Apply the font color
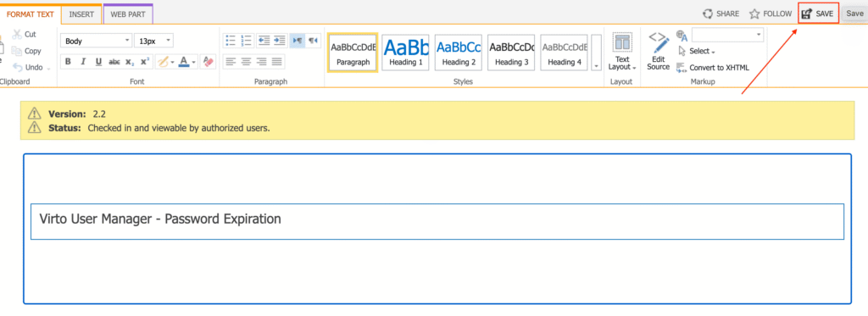This screenshot has height=316, width=868. pyautogui.click(x=184, y=62)
